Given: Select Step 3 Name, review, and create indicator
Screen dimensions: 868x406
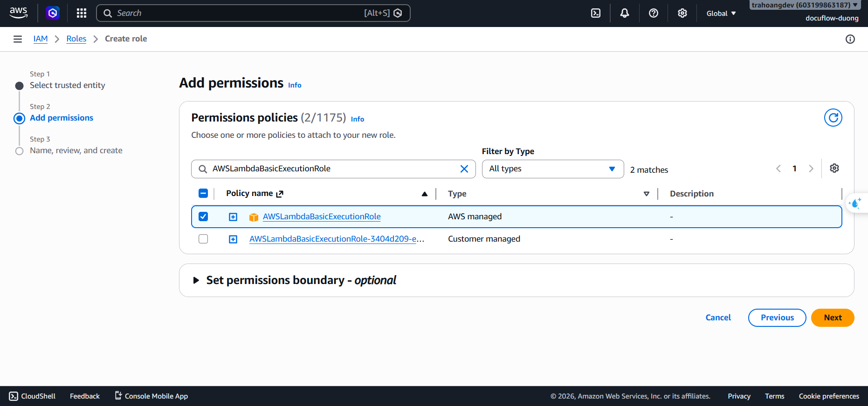Looking at the screenshot, I should pyautogui.click(x=19, y=151).
